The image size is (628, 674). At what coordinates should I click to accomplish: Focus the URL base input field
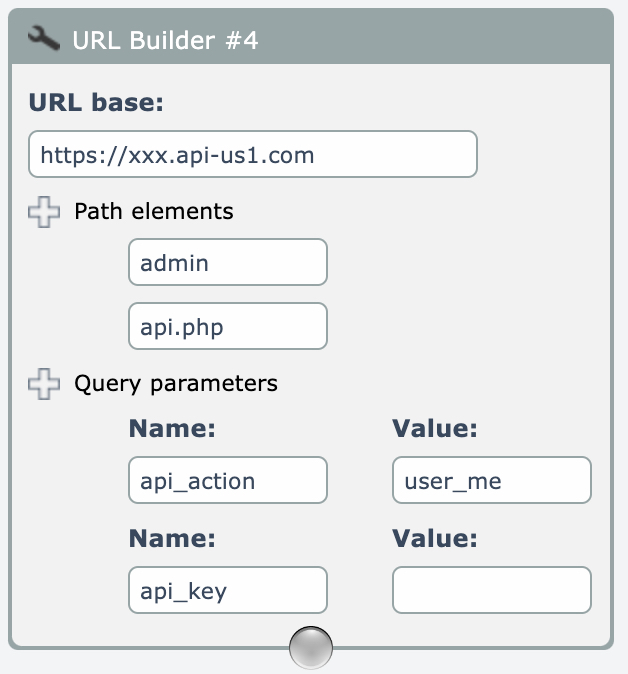click(252, 154)
